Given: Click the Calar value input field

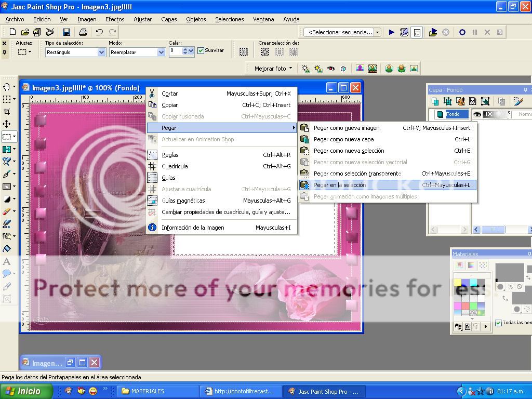Looking at the screenshot, I should [x=175, y=51].
